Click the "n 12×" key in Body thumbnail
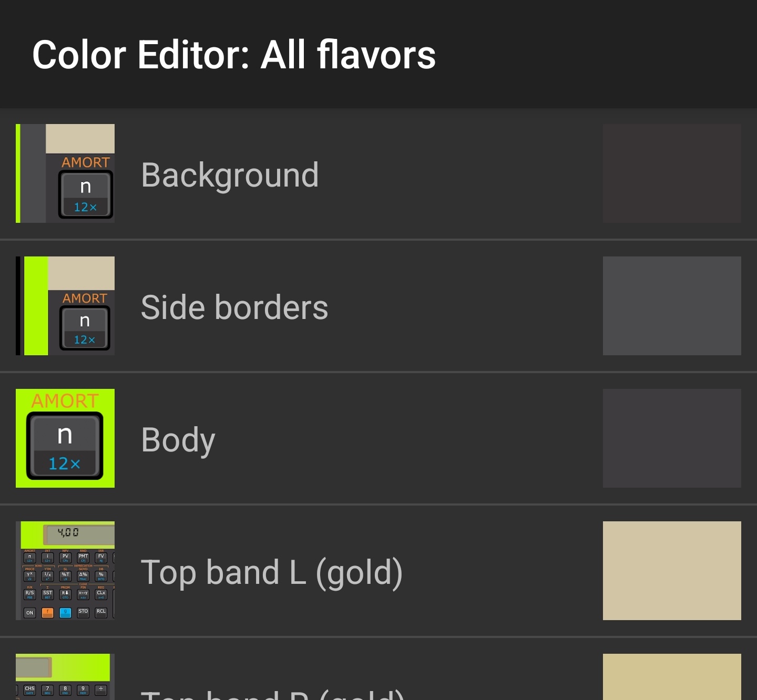 click(65, 447)
